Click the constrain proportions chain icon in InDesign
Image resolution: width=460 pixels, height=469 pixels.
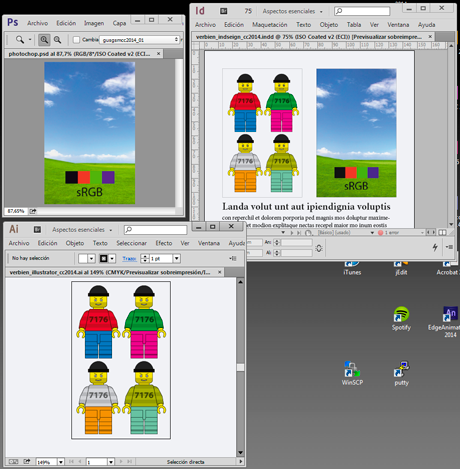(319, 248)
